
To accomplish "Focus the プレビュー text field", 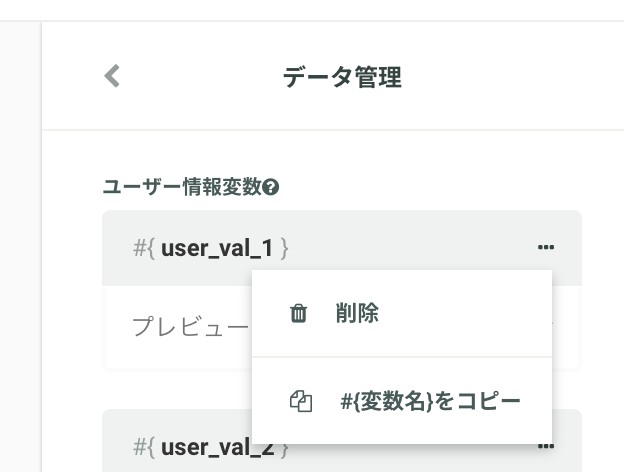I will (190, 327).
